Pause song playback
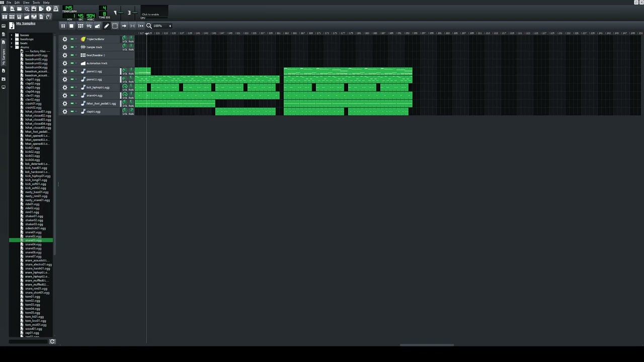The height and width of the screenshot is (362, 644). (63, 26)
